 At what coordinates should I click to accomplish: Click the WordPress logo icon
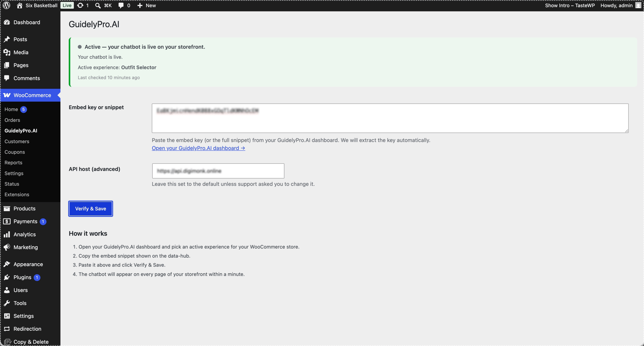click(x=6, y=6)
